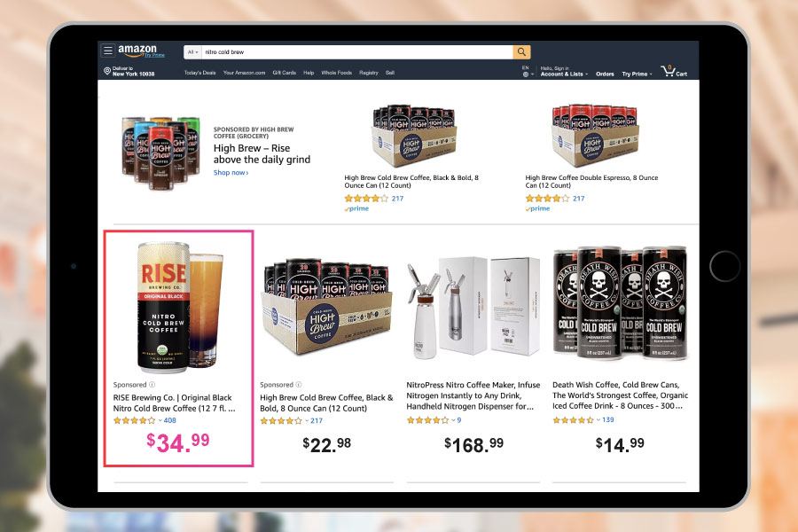798x532 pixels.
Task: Open Death Wish Coffee cans product image
Action: pos(620,303)
